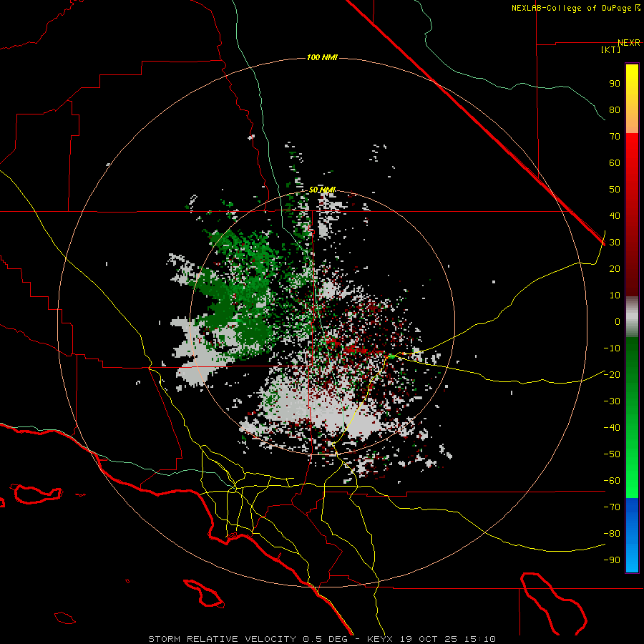The height and width of the screenshot is (644, 644).
Task: Click the 19 OCT 25 date in the caption
Action: click(429, 639)
